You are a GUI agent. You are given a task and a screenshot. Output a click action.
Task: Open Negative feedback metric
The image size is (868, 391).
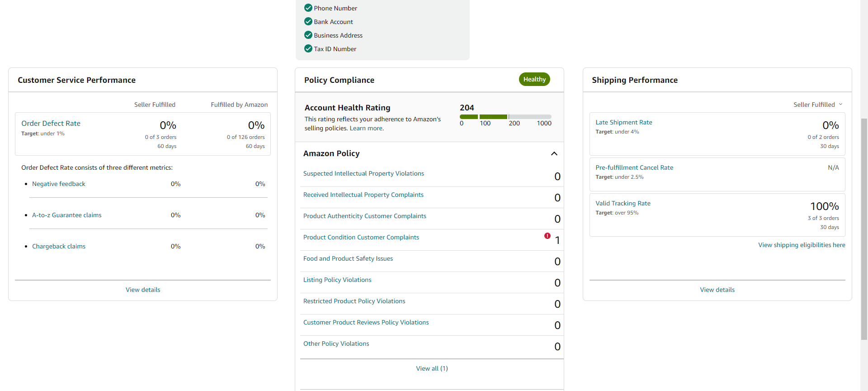59,184
